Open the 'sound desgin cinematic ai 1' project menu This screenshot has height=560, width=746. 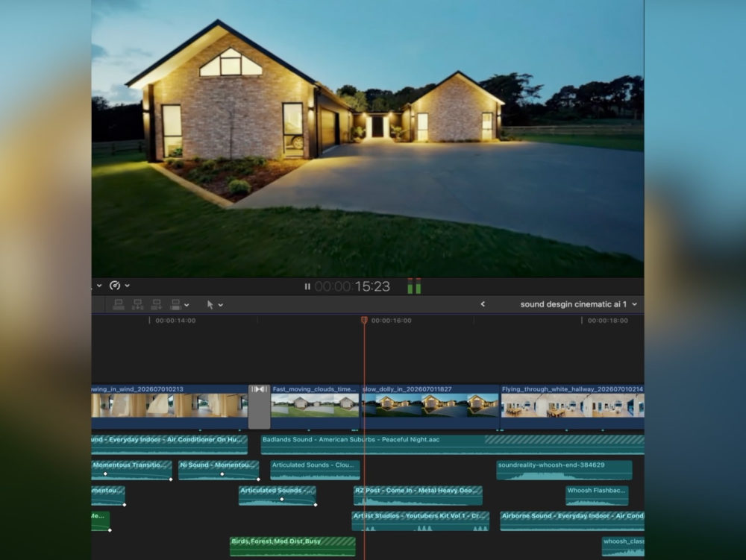pyautogui.click(x=578, y=304)
